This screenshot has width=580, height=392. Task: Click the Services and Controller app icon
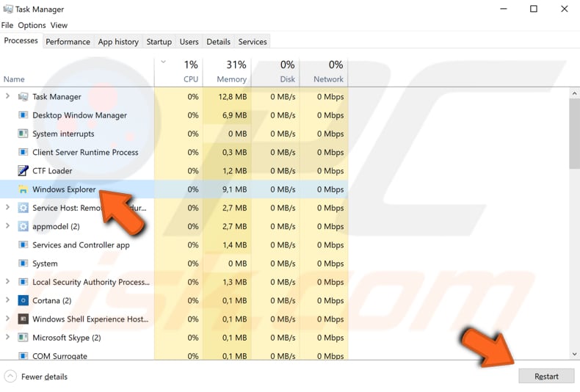click(23, 244)
